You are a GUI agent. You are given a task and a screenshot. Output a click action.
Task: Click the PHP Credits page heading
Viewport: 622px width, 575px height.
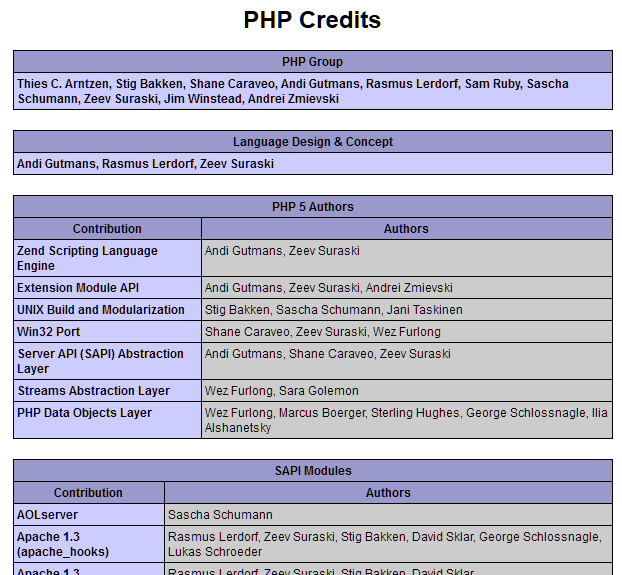[x=312, y=20]
